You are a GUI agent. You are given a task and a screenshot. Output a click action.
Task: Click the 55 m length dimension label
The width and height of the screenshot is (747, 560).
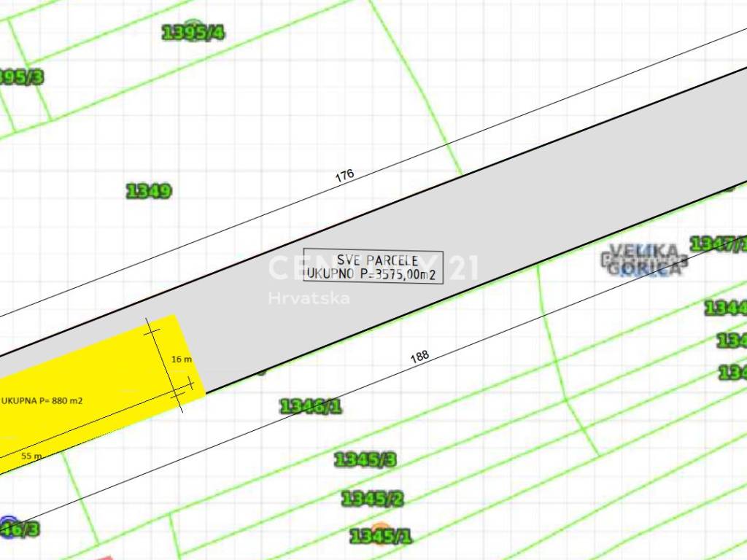coord(31,456)
